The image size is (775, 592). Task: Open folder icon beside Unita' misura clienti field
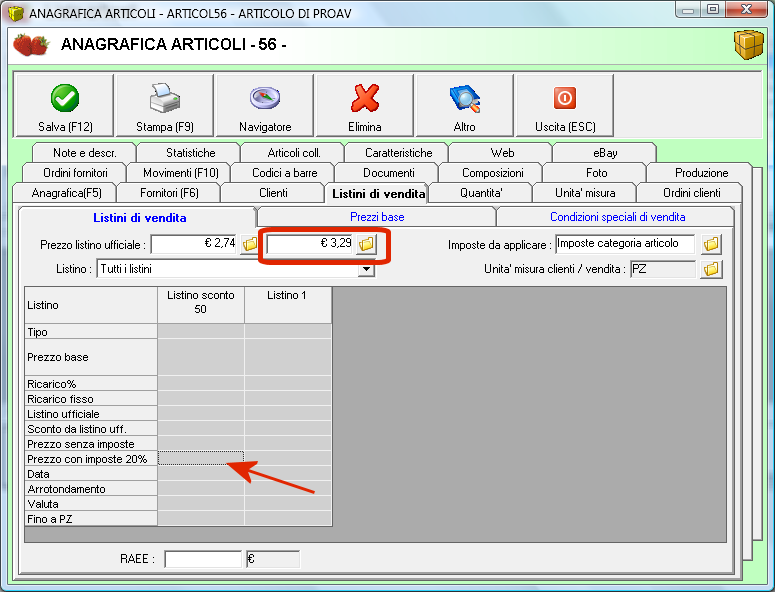(x=711, y=269)
